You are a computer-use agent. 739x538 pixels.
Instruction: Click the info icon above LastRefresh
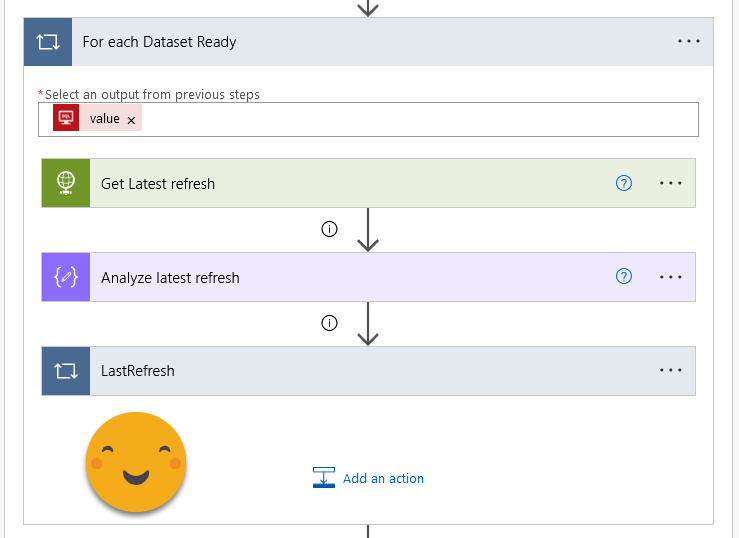[329, 323]
